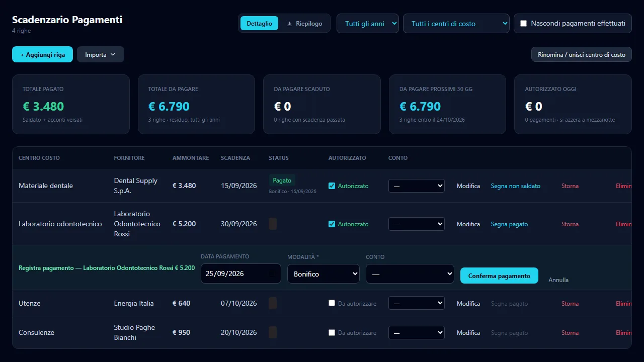Click the Studio Paghe Bianchi supplier cell

click(134, 332)
